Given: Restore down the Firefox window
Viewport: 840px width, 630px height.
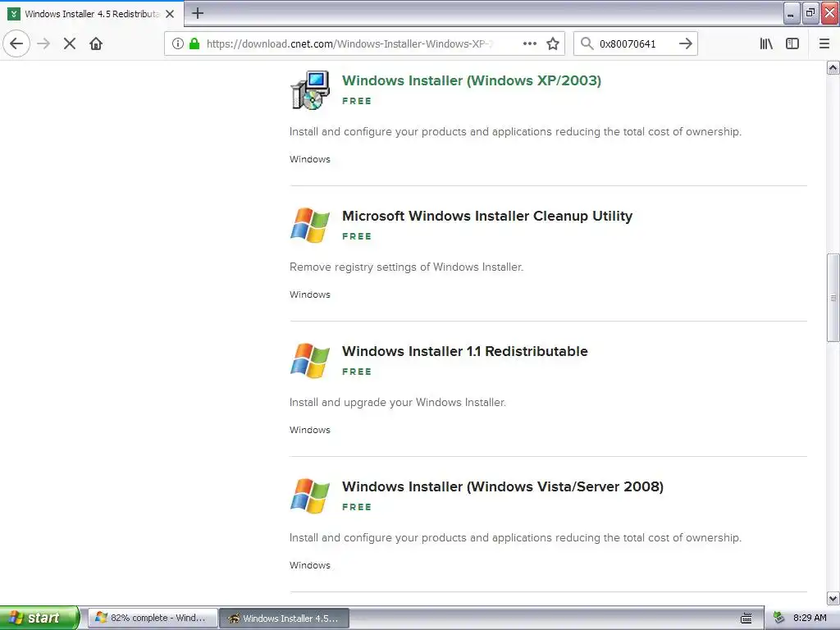Looking at the screenshot, I should (810, 13).
